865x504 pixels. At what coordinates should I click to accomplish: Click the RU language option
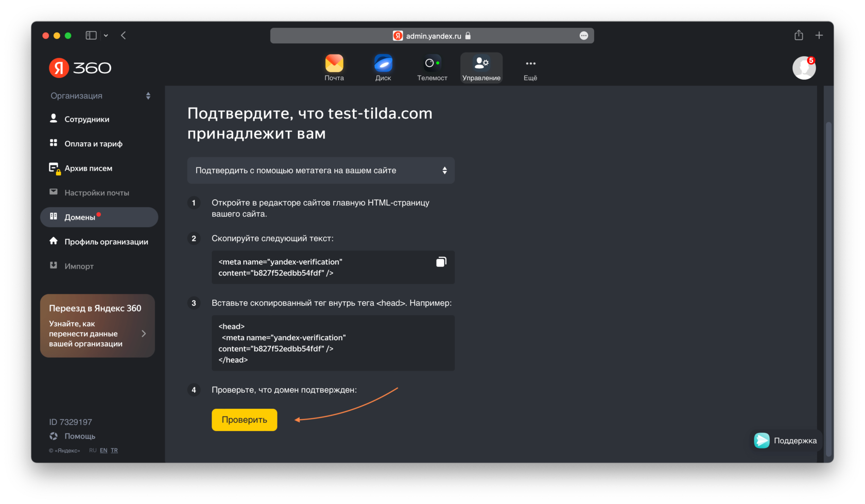tap(93, 450)
